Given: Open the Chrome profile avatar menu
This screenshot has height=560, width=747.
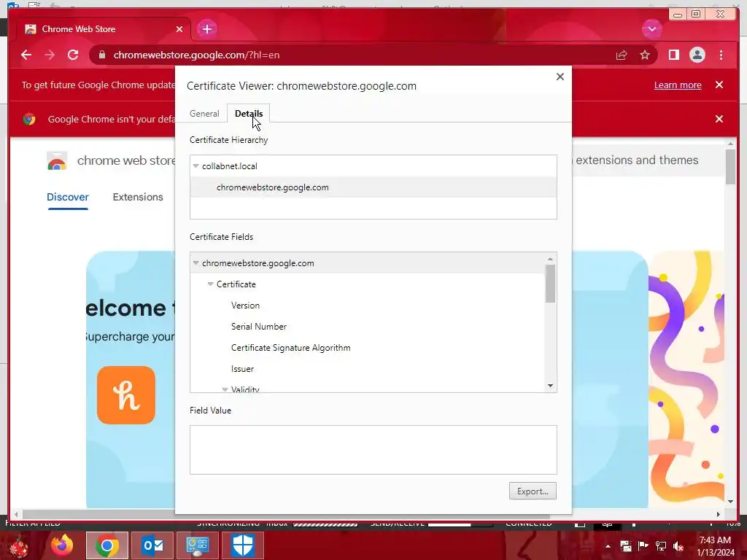Looking at the screenshot, I should (697, 55).
